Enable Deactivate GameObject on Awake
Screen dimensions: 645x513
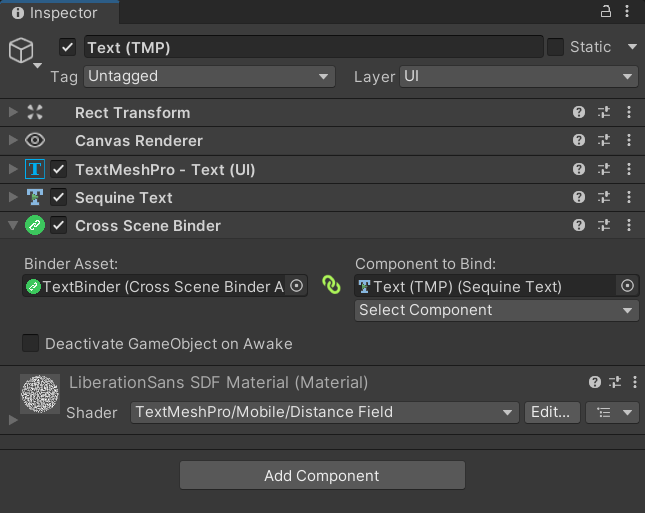coord(32,344)
